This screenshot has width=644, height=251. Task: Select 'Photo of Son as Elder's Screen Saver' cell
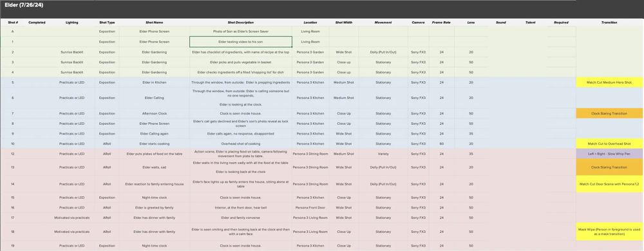click(x=241, y=32)
